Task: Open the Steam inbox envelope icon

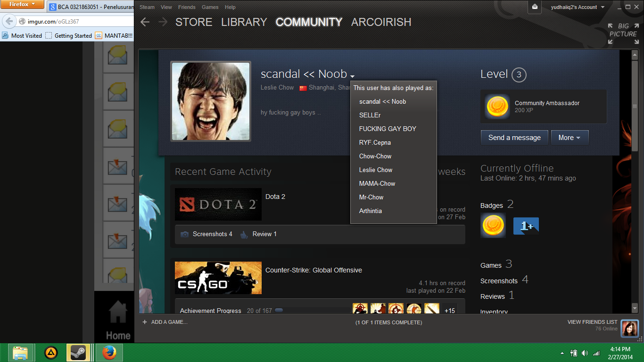Action: (535, 7)
